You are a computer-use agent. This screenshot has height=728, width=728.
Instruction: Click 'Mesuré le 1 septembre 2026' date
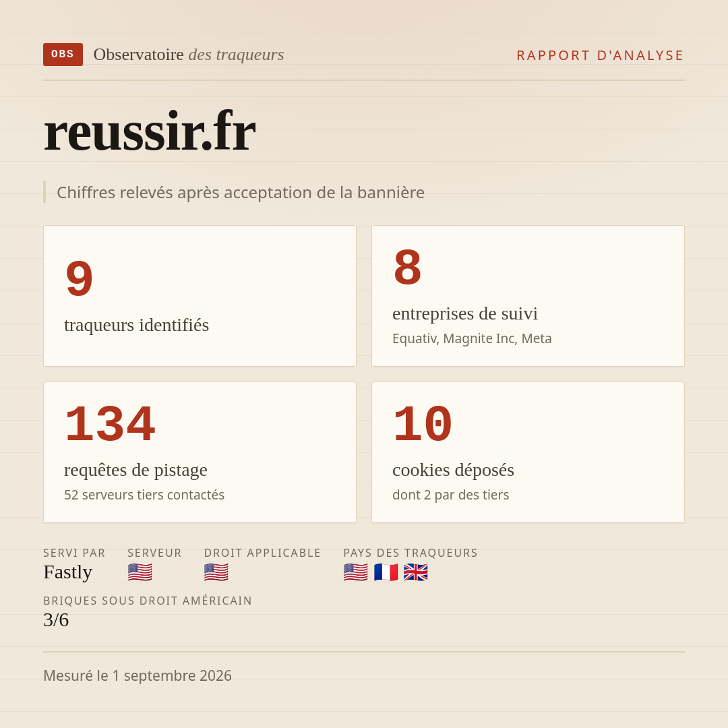pos(138,675)
